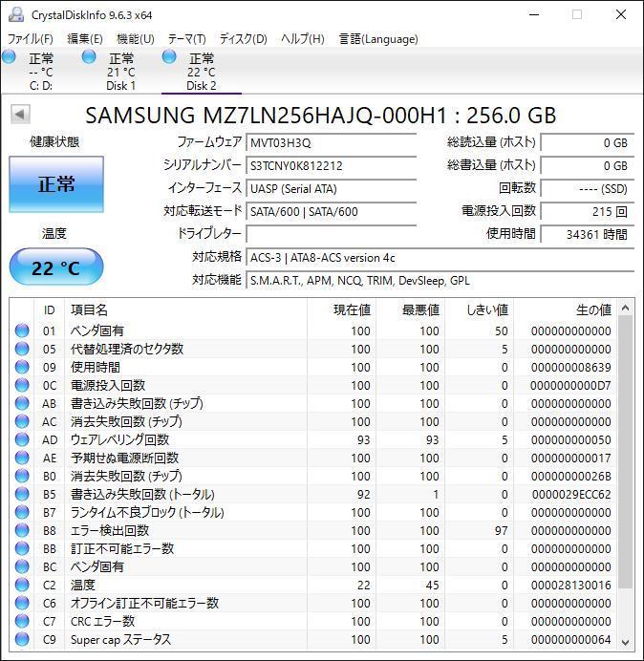Click status icon for attribute BC
Image resolution: width=644 pixels, height=661 pixels.
point(22,566)
